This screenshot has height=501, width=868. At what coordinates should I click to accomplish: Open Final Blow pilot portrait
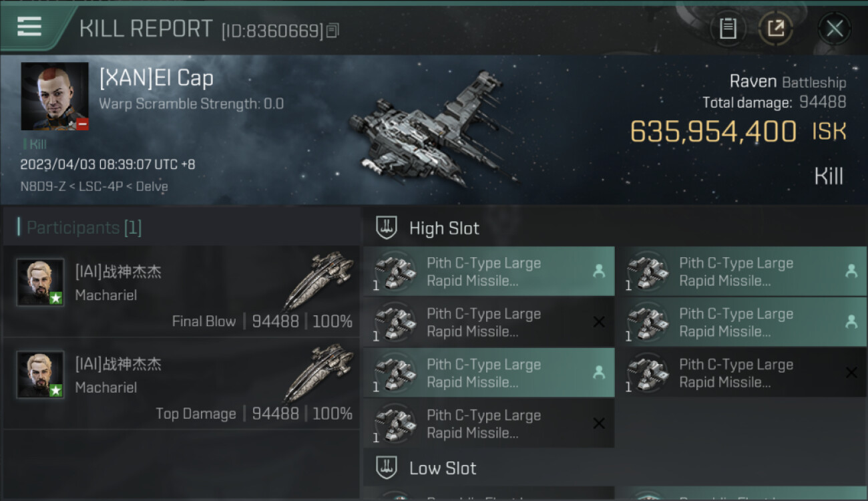tap(40, 282)
